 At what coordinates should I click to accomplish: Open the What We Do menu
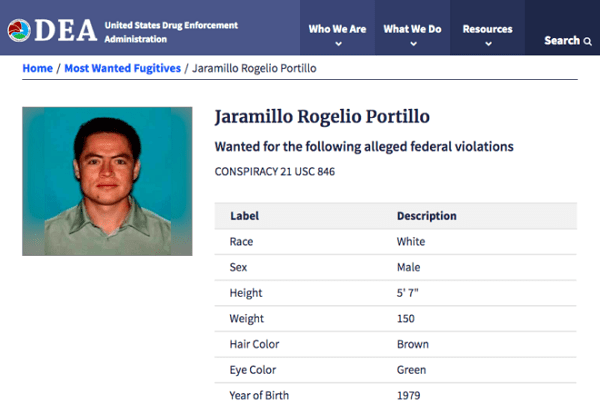[x=412, y=29]
